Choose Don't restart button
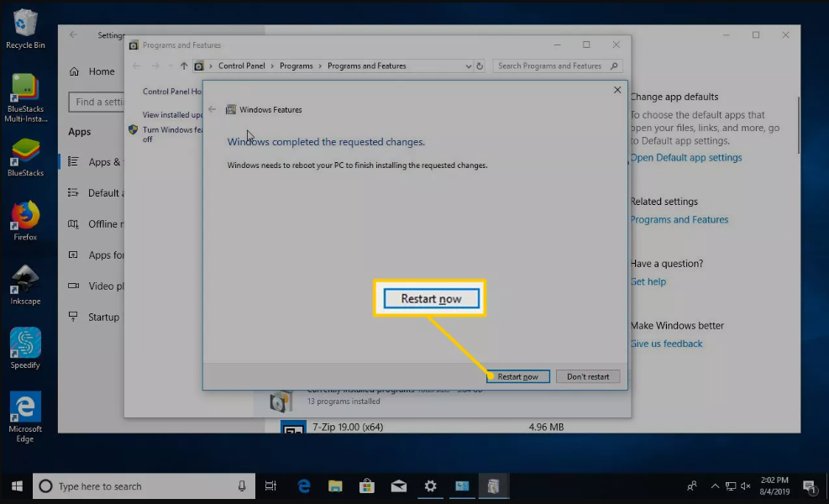 coord(588,376)
